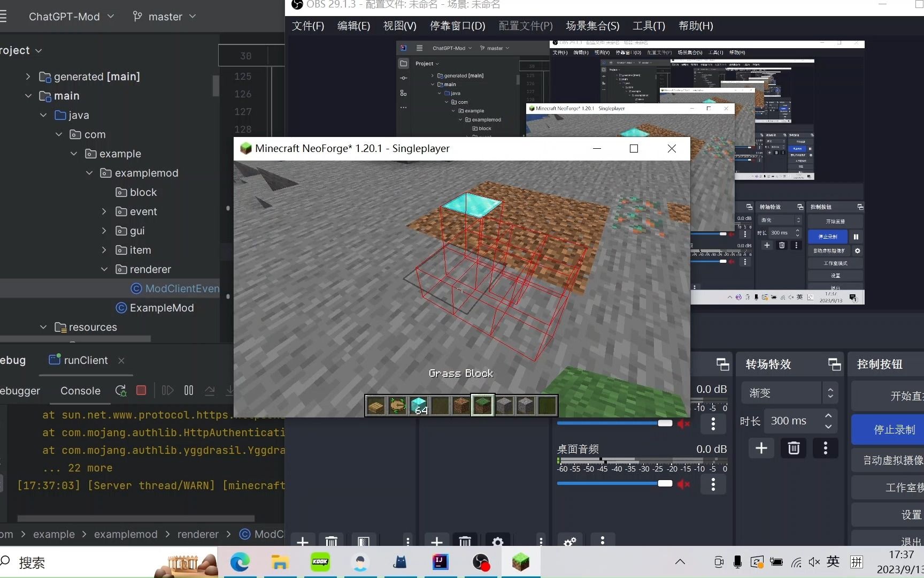This screenshot has height=578, width=924.
Task: Rerun the runClient debug session
Action: pos(121,391)
